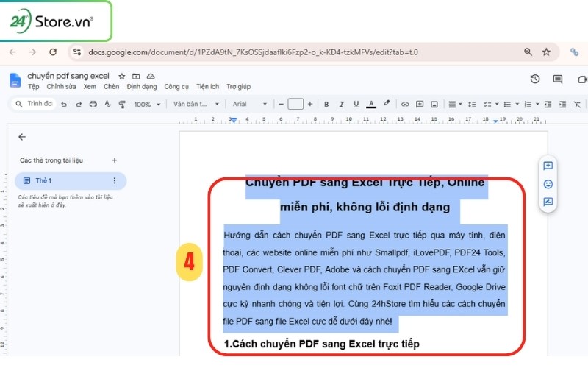Clear formatting
The height and width of the screenshot is (368, 588).
coord(577,105)
